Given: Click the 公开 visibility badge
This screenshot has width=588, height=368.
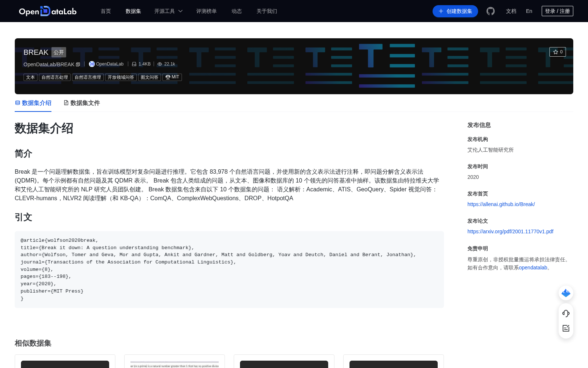Looking at the screenshot, I should [59, 52].
